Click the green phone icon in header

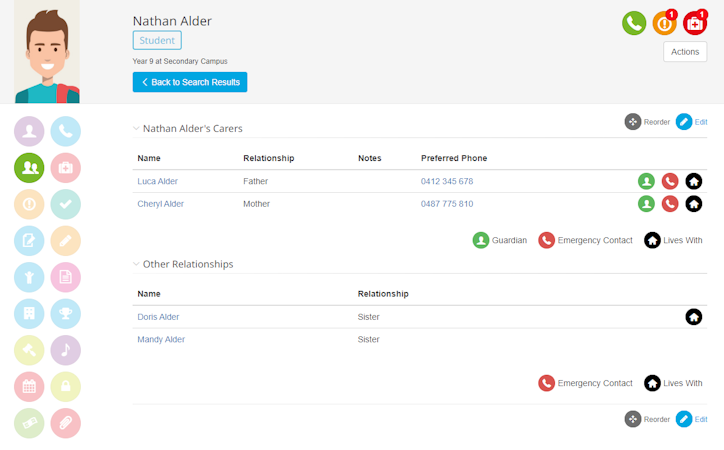[x=633, y=23]
